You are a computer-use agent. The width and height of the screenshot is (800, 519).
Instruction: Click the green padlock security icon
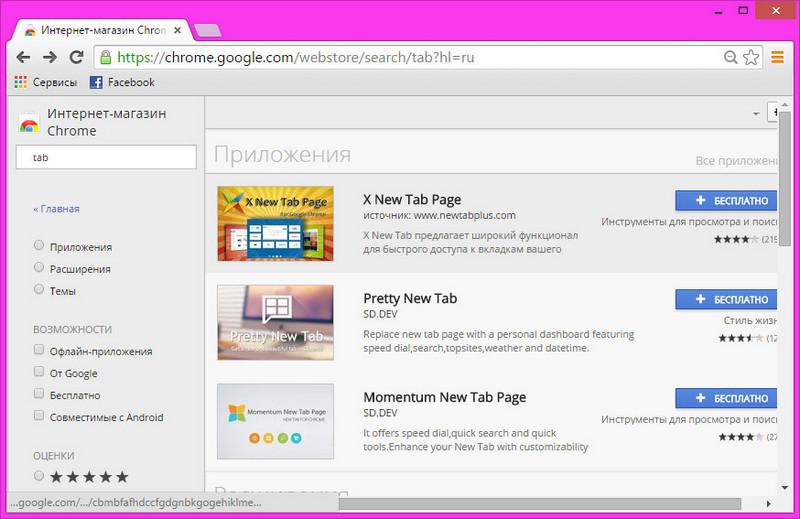point(106,57)
